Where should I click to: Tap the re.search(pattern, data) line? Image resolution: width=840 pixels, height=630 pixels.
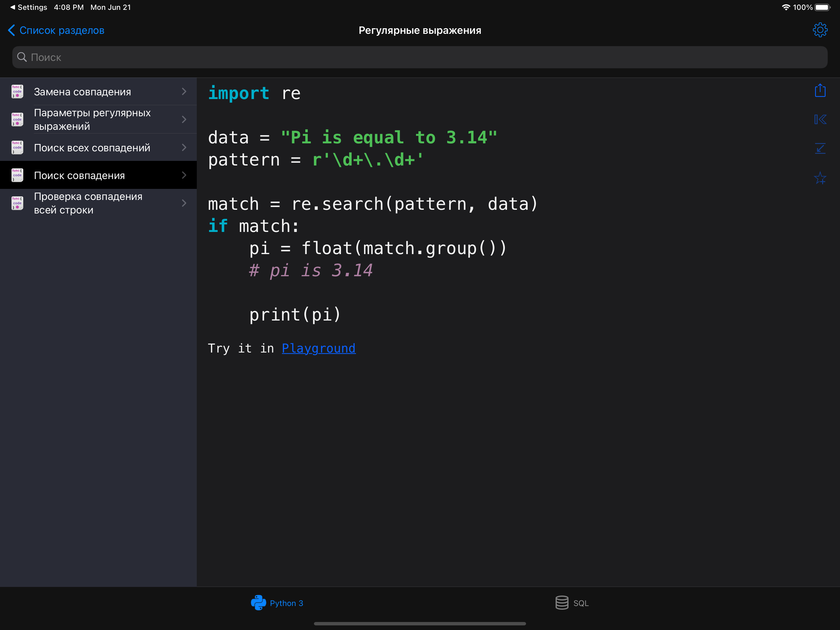tap(373, 204)
